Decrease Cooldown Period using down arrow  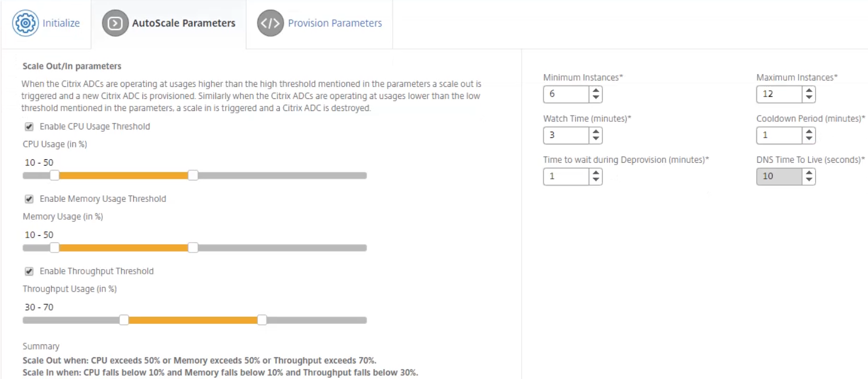coord(809,139)
